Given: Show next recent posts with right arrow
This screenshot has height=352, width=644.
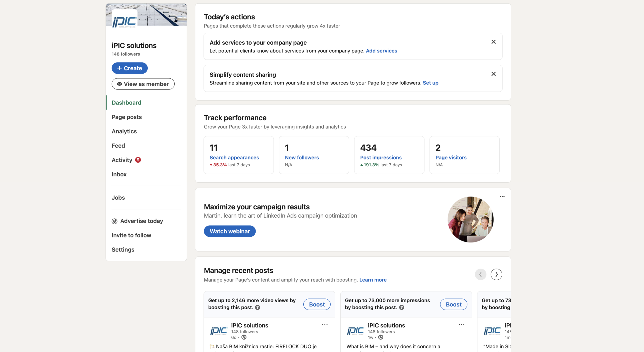Looking at the screenshot, I should [x=496, y=274].
